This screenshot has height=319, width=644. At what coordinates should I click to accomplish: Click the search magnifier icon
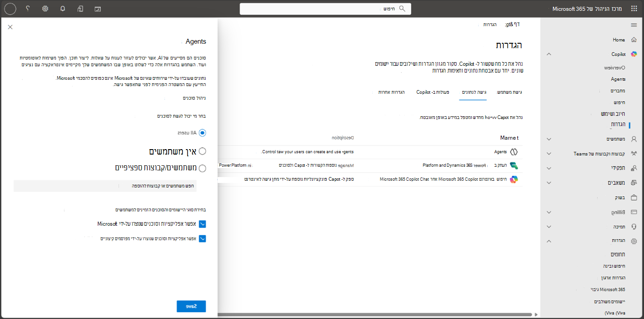coord(402,9)
